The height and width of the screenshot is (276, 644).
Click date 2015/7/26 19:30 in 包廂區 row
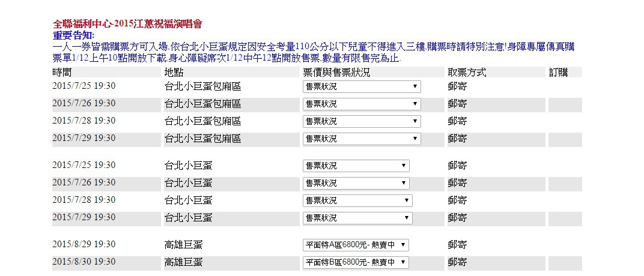click(x=84, y=103)
